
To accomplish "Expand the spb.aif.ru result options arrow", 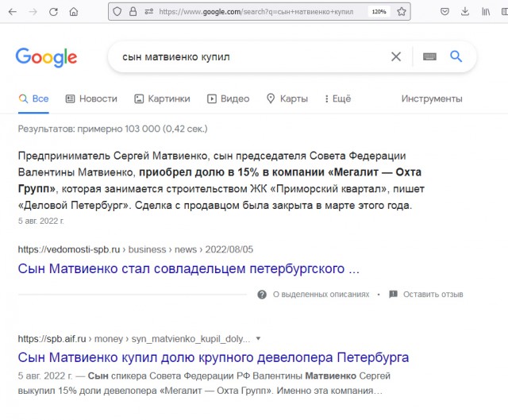I will coord(258,339).
